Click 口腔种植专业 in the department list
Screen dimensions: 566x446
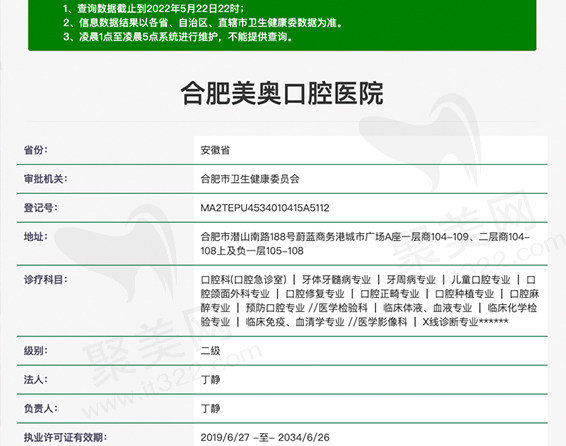click(464, 293)
